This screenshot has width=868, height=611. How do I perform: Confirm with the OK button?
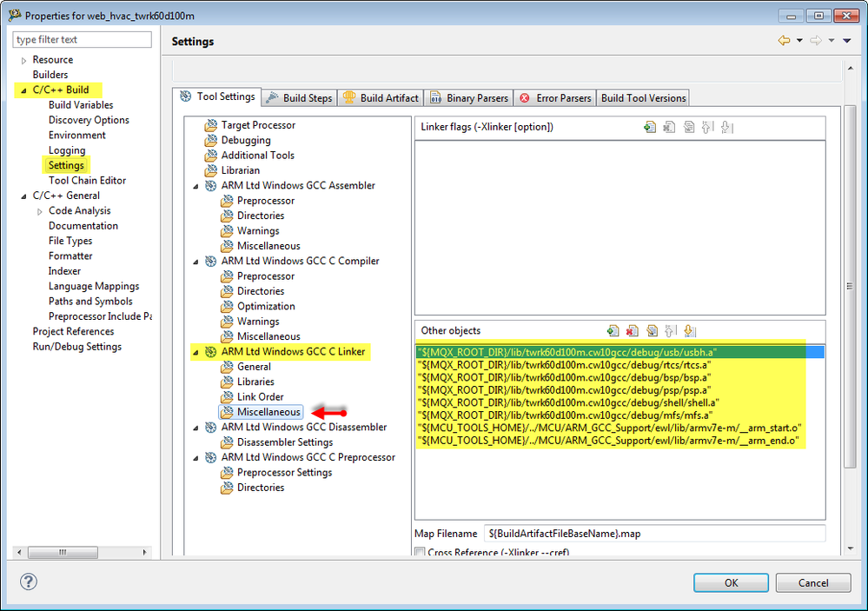(x=731, y=582)
